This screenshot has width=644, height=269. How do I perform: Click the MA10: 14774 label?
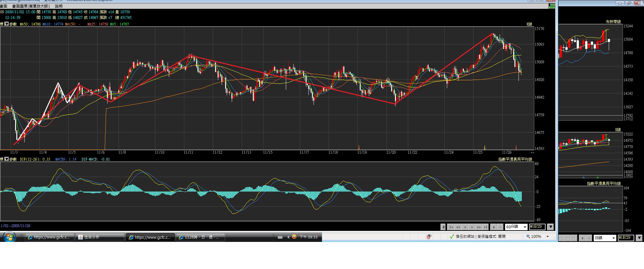[x=53, y=24]
